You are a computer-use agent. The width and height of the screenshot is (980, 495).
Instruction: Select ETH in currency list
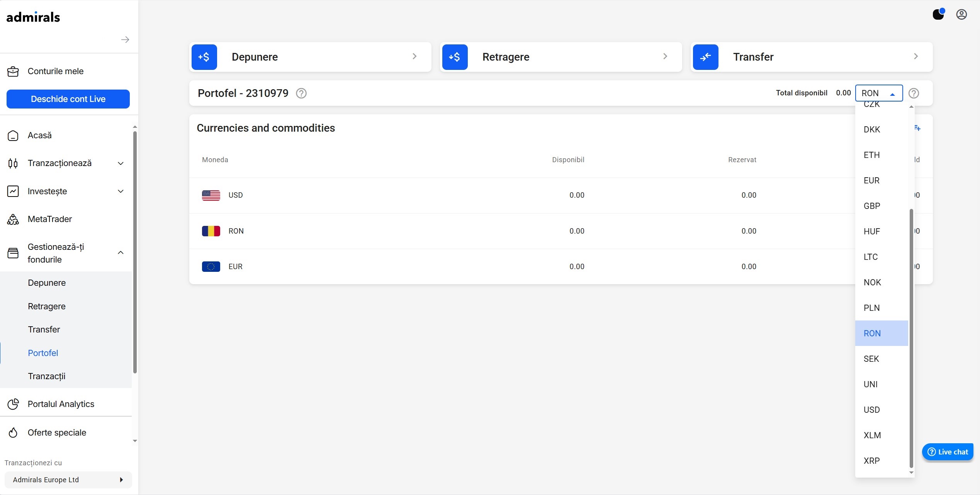click(x=881, y=155)
